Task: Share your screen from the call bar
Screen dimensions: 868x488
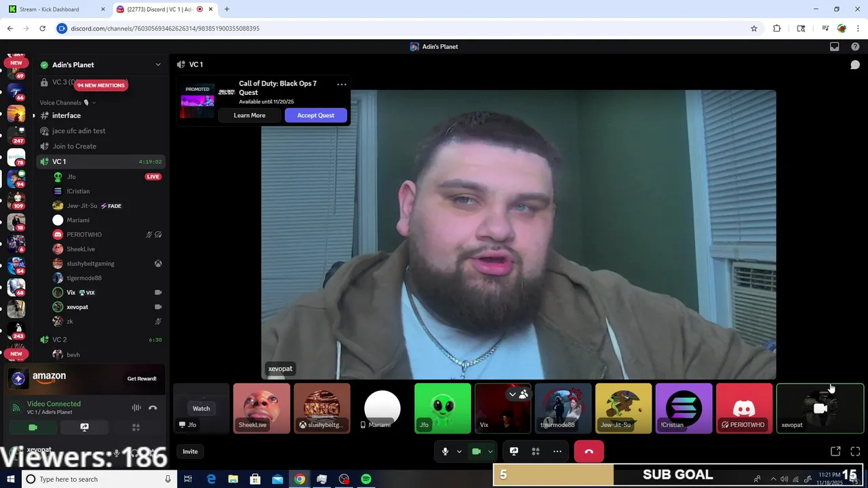Action: pyautogui.click(x=514, y=451)
